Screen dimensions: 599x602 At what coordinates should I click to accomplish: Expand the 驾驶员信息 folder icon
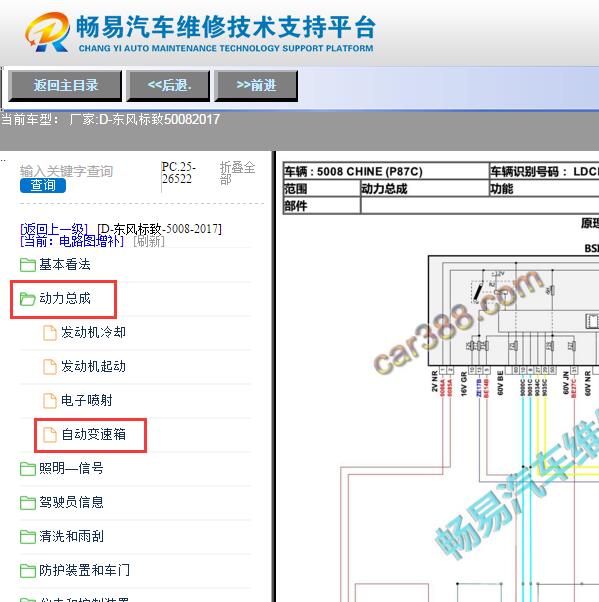click(28, 503)
